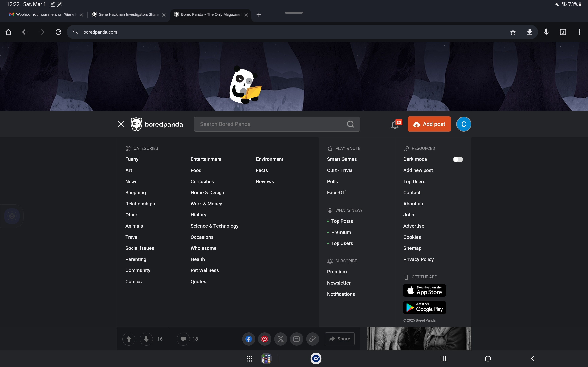Copy link using chain icon
Screen dimensions: 588x367
[312, 339]
